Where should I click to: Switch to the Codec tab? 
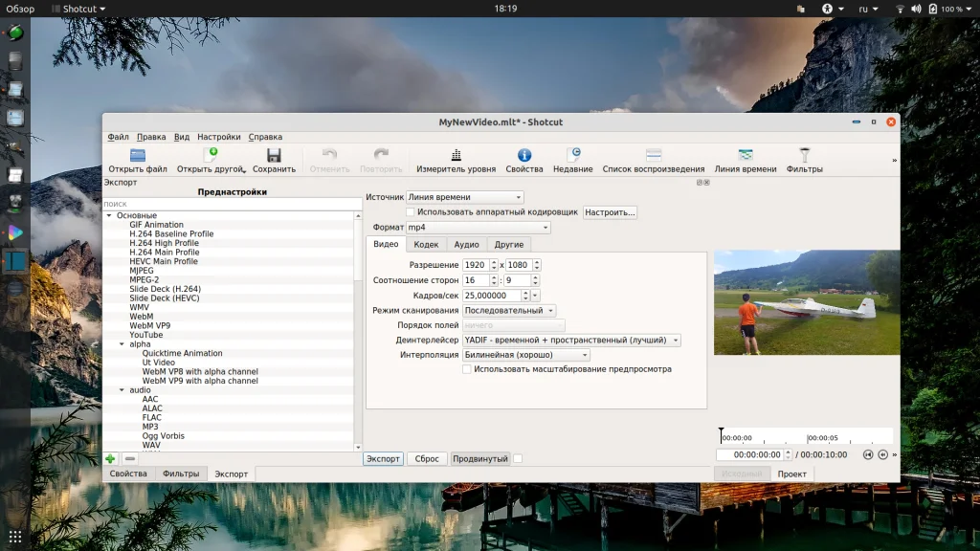(426, 245)
